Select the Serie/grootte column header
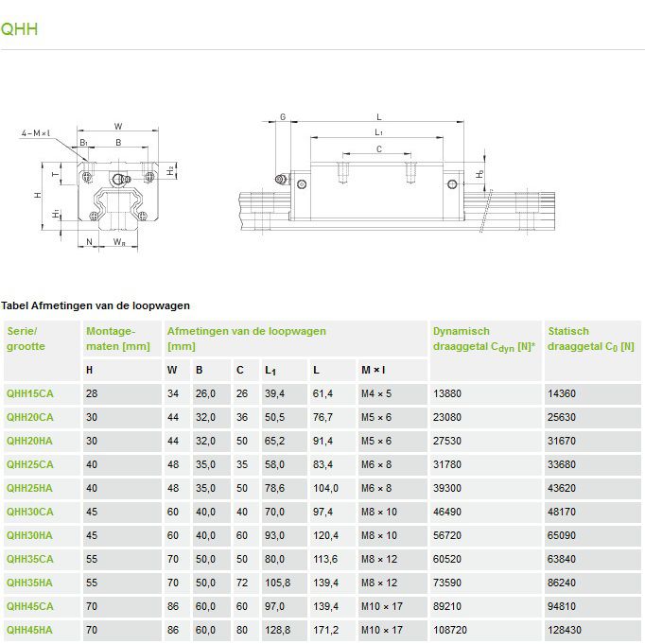The height and width of the screenshot is (644, 645). (x=26, y=339)
